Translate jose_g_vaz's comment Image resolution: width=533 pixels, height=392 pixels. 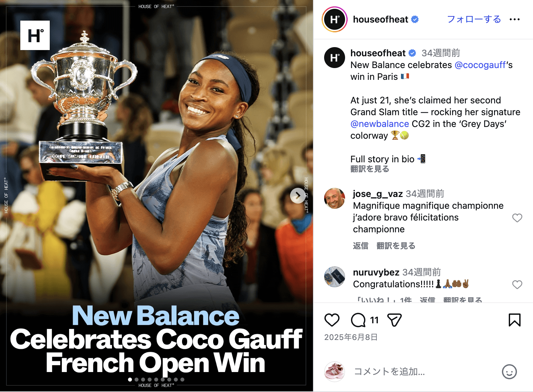(396, 246)
